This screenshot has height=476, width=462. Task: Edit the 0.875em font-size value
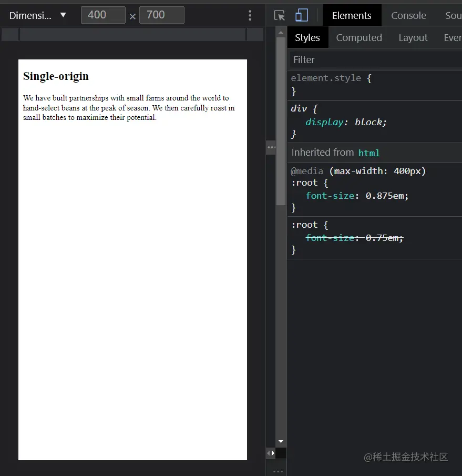(385, 196)
